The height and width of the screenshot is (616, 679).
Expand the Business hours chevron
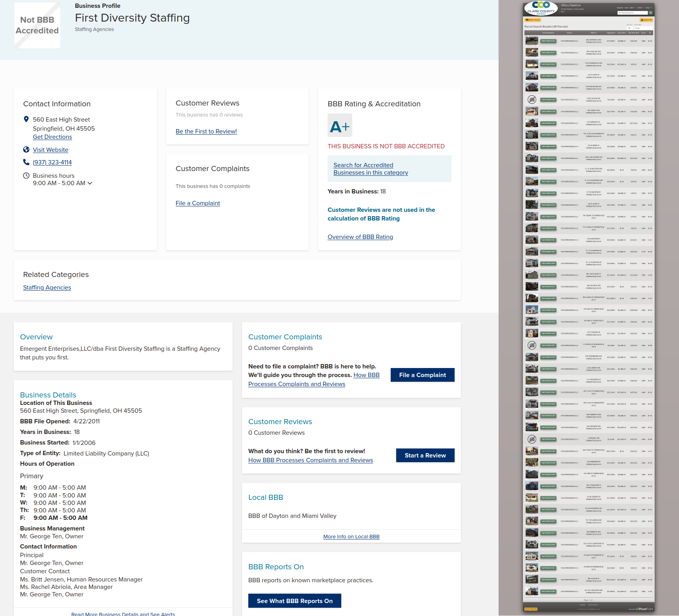coord(90,183)
